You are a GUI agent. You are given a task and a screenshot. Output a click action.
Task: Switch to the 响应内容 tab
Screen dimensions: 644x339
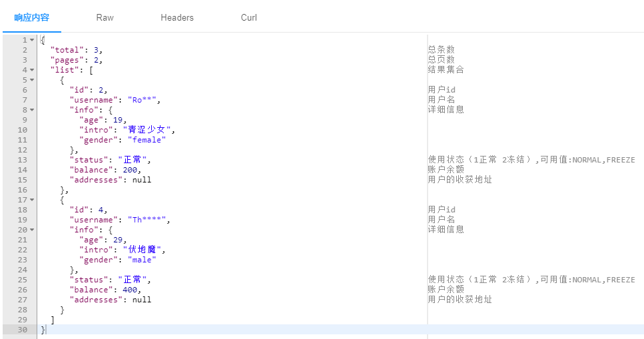(x=31, y=18)
